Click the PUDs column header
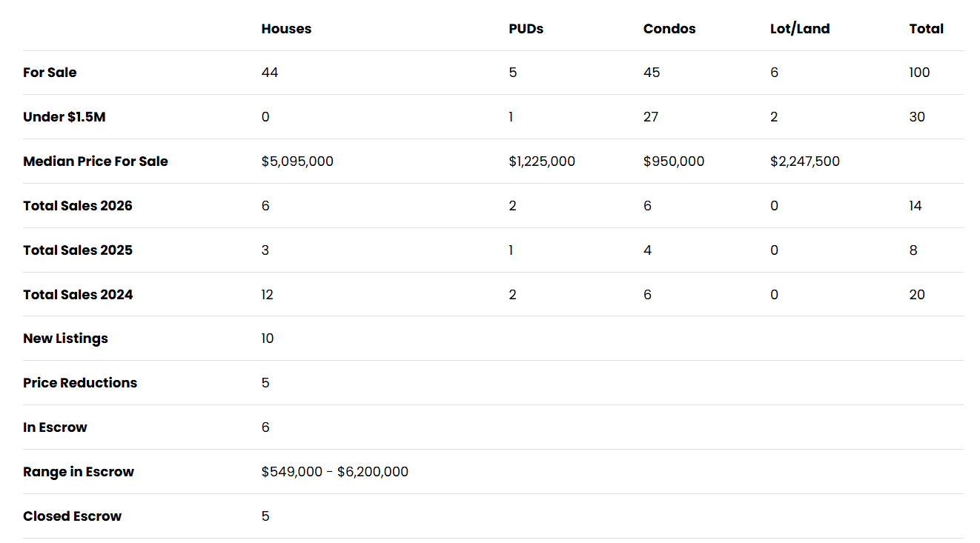The height and width of the screenshot is (543, 980). pos(526,29)
